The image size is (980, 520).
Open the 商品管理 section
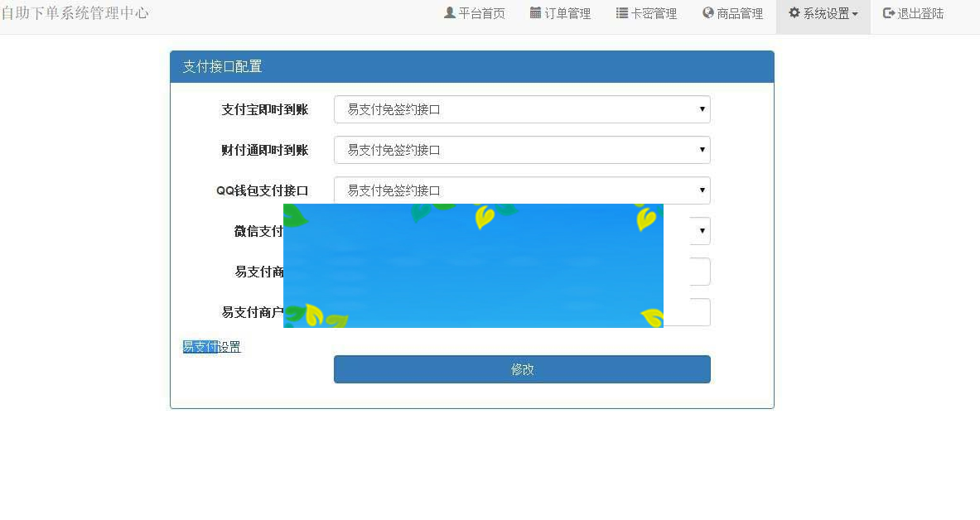739,12
